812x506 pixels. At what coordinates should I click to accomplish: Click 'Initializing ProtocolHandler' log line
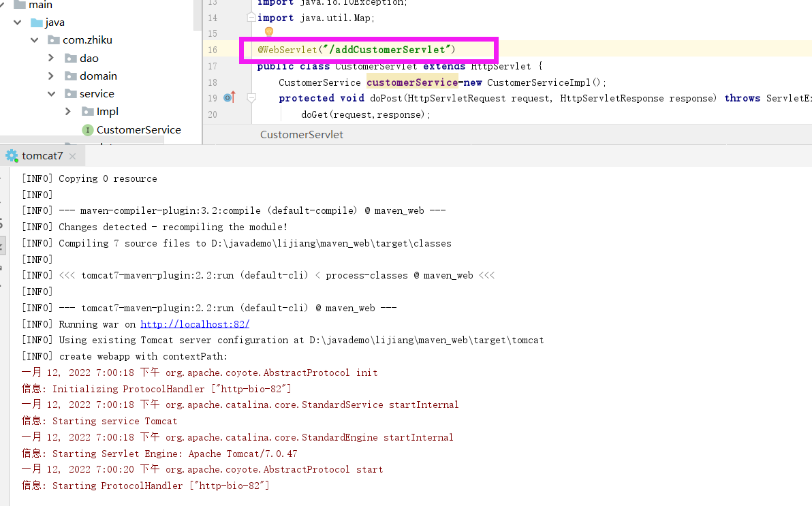157,389
